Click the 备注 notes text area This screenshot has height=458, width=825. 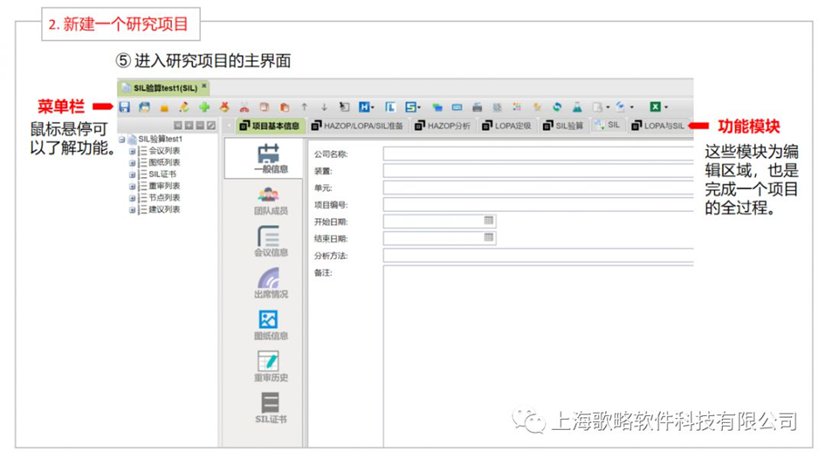tap(538, 356)
